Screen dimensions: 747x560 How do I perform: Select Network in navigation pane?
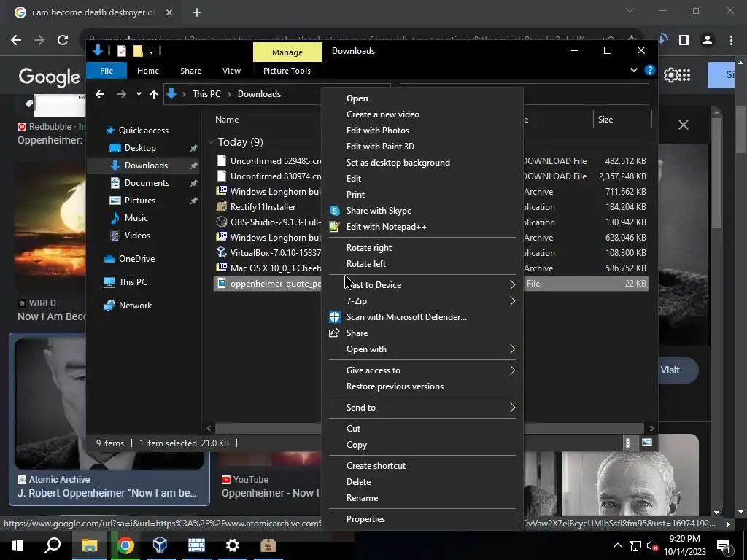pyautogui.click(x=135, y=306)
